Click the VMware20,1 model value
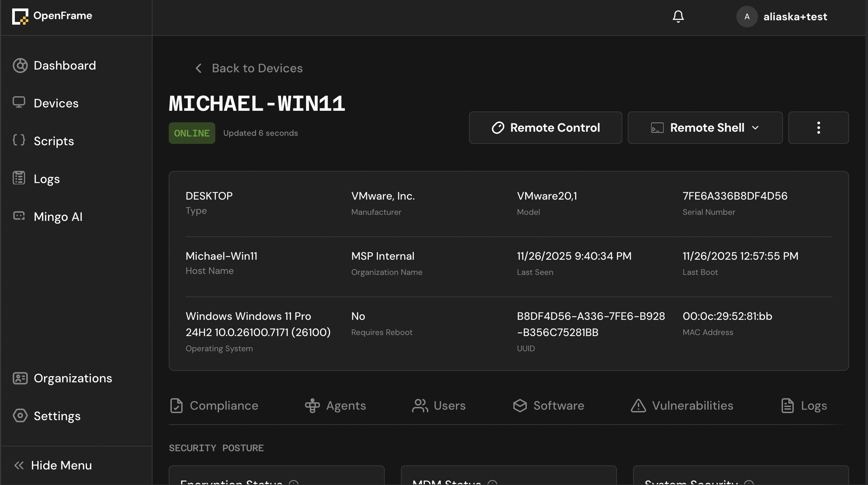The width and height of the screenshot is (868, 485). coord(547,196)
